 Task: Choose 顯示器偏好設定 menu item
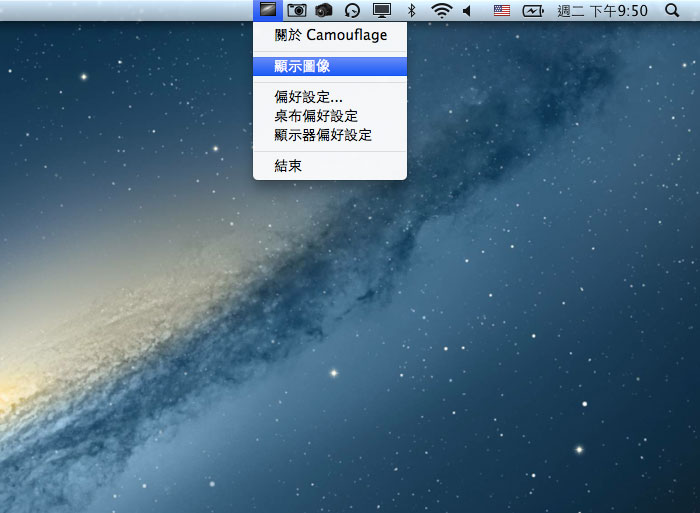pyautogui.click(x=330, y=135)
